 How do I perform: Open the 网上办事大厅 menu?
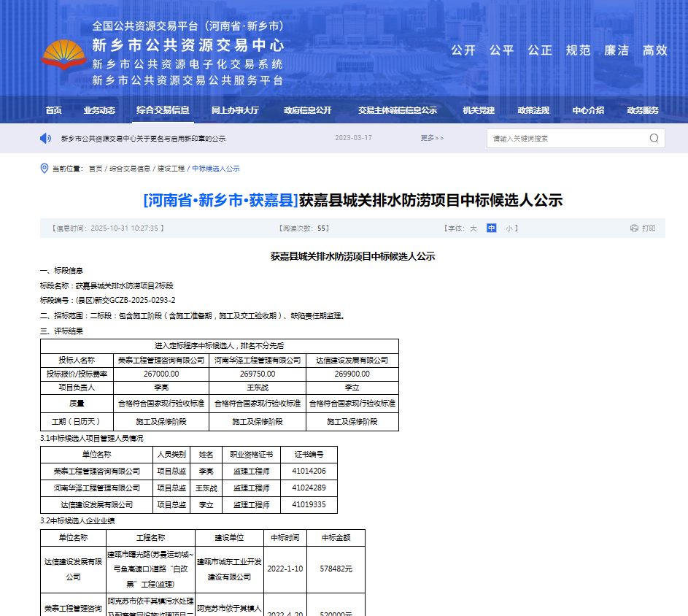235,110
